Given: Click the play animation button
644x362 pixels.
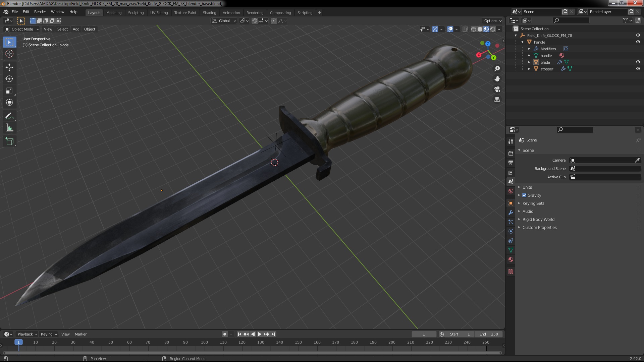Looking at the screenshot, I should pos(260,334).
